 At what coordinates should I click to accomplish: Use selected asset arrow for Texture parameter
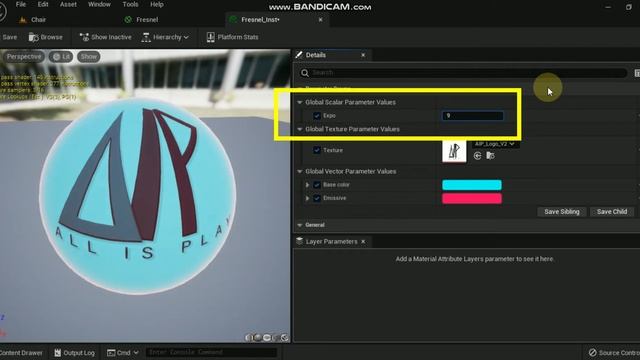(477, 156)
